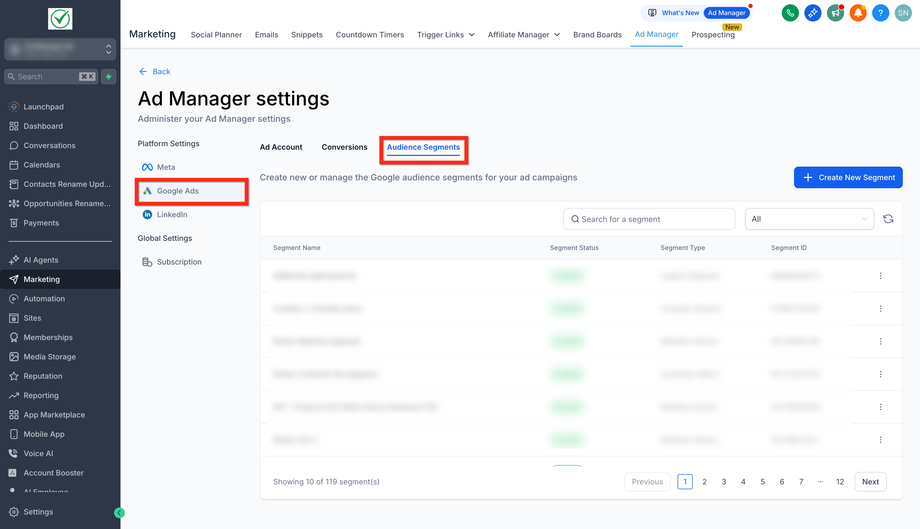Open the All segment filter dropdown
The width and height of the screenshot is (920, 529).
[x=809, y=219]
